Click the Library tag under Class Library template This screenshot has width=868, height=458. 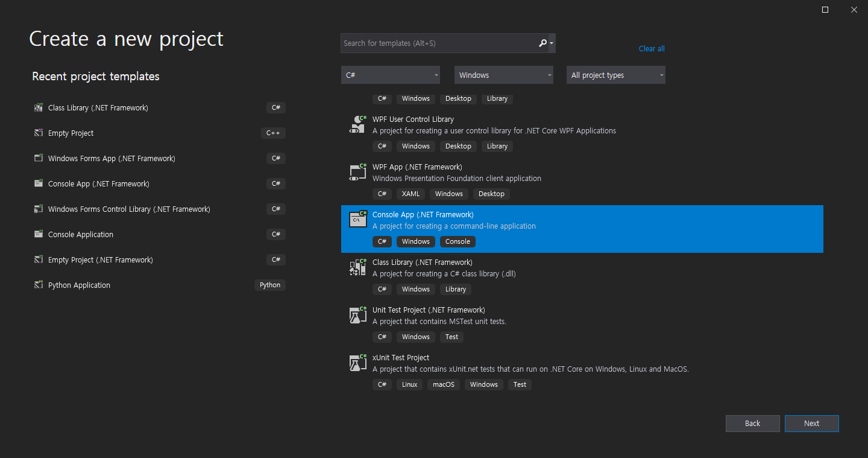[x=456, y=289]
